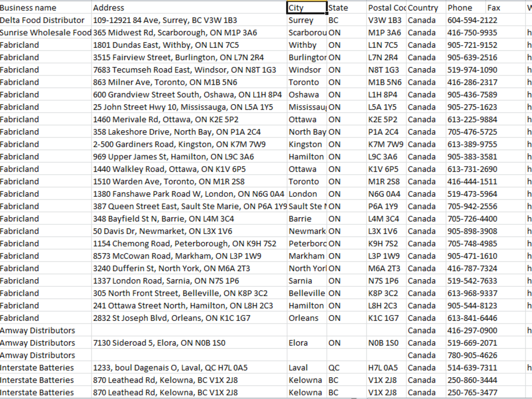Click the Surrey city cell
The image size is (532, 399).
(x=307, y=20)
